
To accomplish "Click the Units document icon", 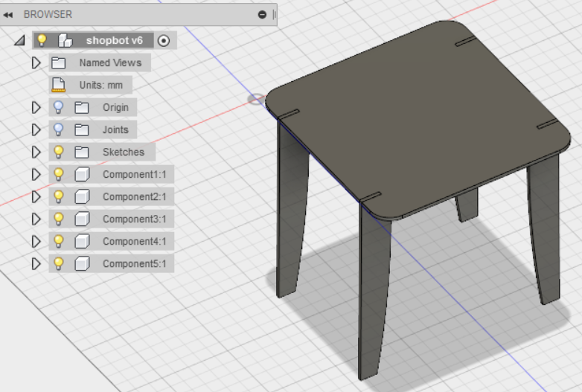I will point(59,85).
